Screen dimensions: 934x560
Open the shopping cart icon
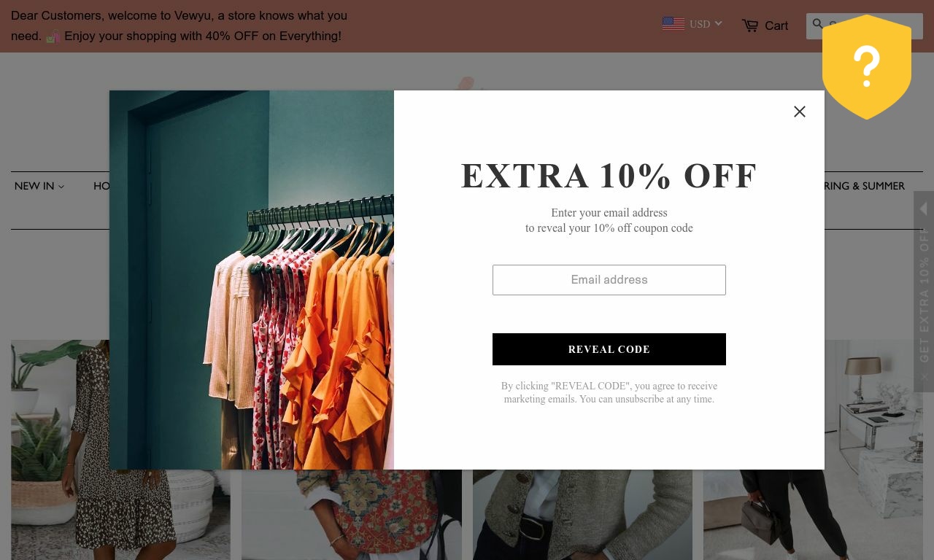(x=750, y=26)
